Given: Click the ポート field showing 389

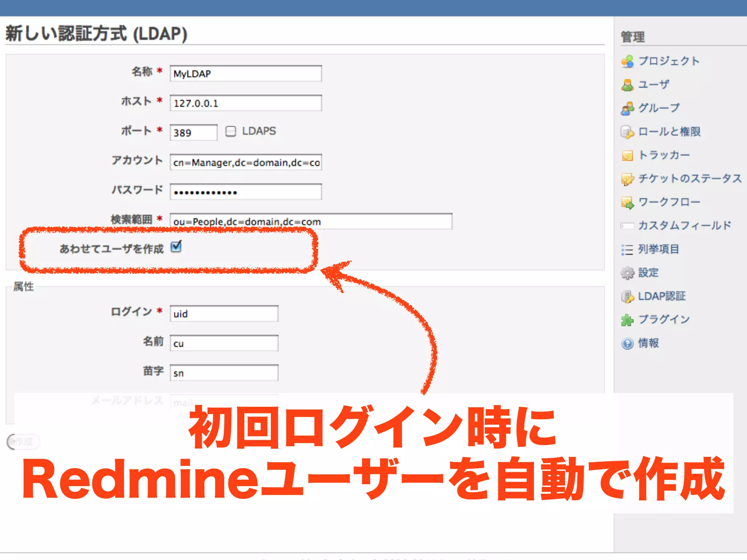Looking at the screenshot, I should pyautogui.click(x=194, y=132).
